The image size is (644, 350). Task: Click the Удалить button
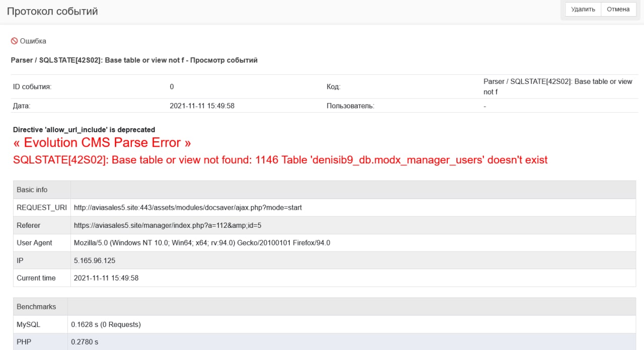point(583,9)
